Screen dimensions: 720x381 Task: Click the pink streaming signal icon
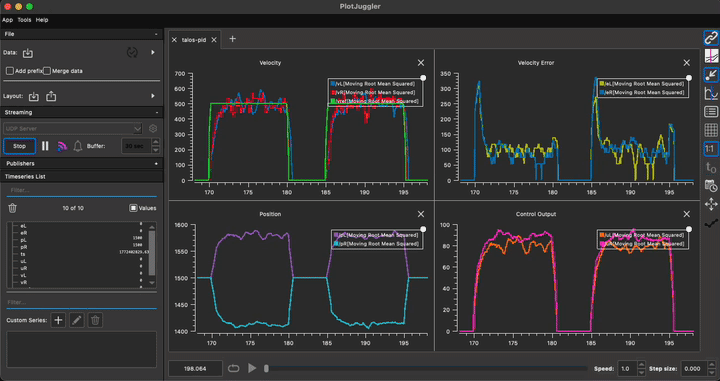coord(62,146)
